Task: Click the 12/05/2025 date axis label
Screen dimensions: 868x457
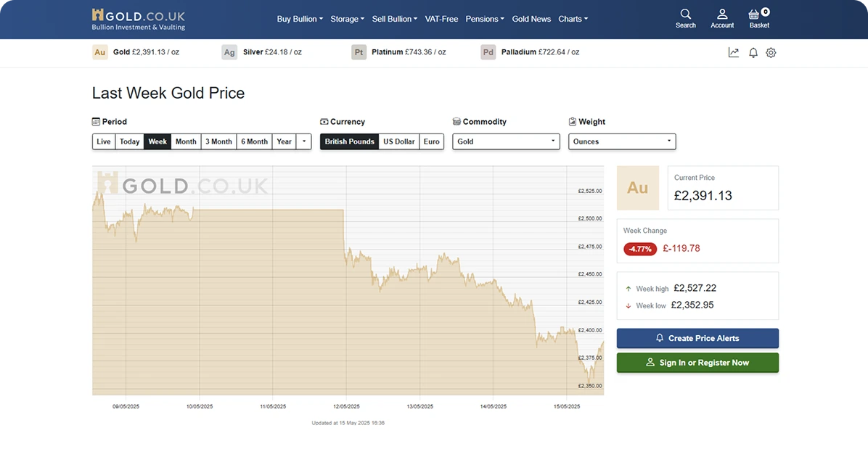Action: (346, 407)
